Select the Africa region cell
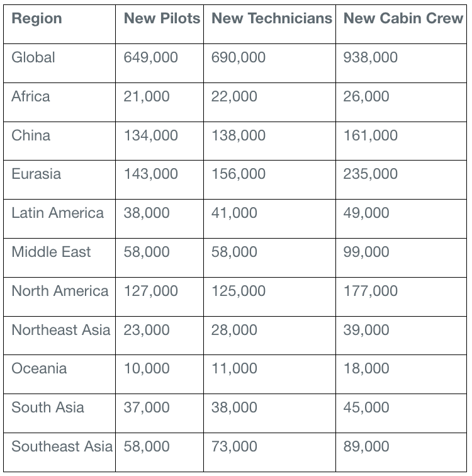This screenshot has height=476, width=472. (30, 96)
